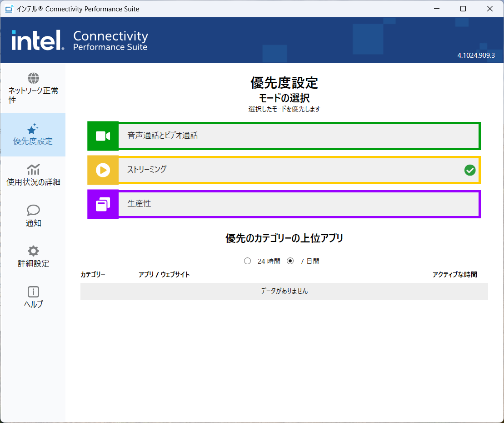Click the network health globe icon
This screenshot has height=423, width=504.
33,78
